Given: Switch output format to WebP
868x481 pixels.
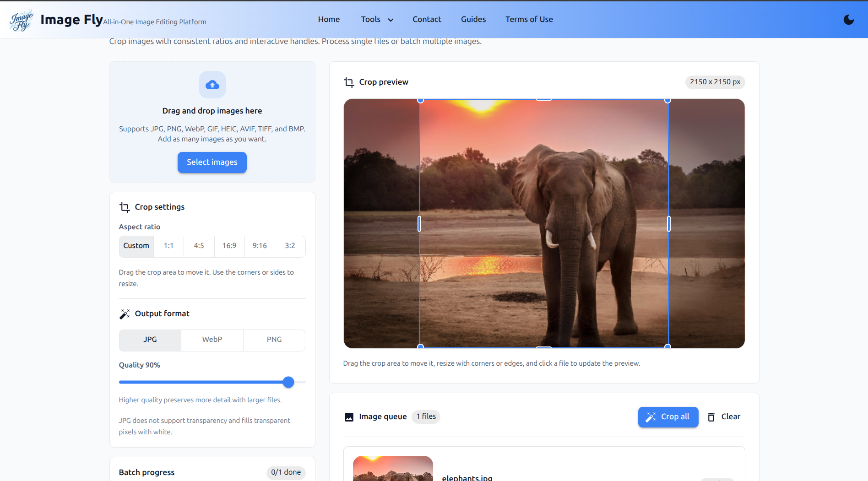Looking at the screenshot, I should point(212,340).
